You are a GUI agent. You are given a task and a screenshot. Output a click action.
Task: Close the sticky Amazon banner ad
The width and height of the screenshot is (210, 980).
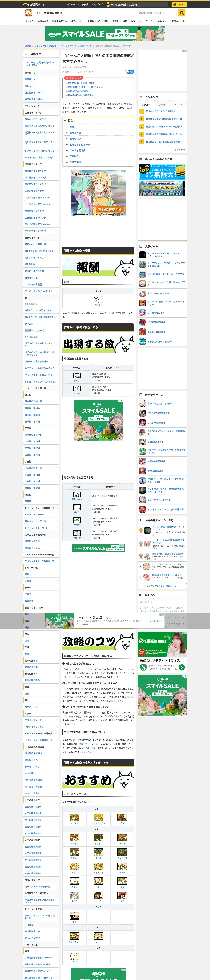[x=205, y=617]
